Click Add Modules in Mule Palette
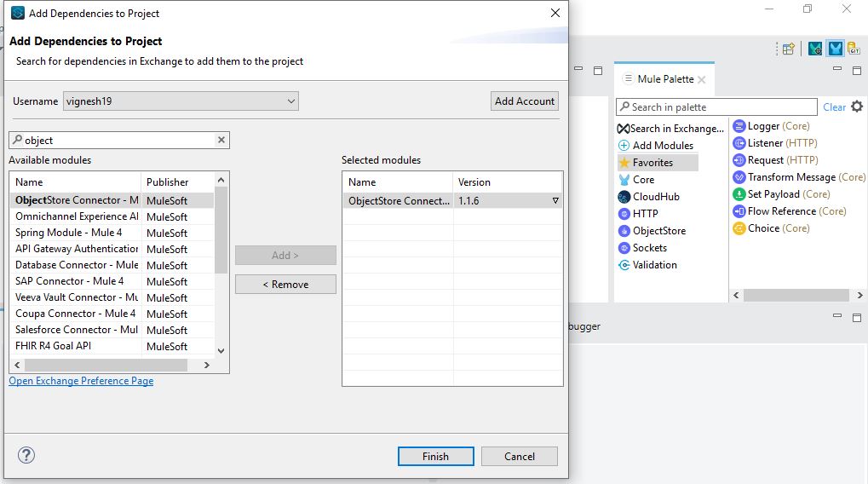Image resolution: width=868 pixels, height=484 pixels. (x=656, y=146)
